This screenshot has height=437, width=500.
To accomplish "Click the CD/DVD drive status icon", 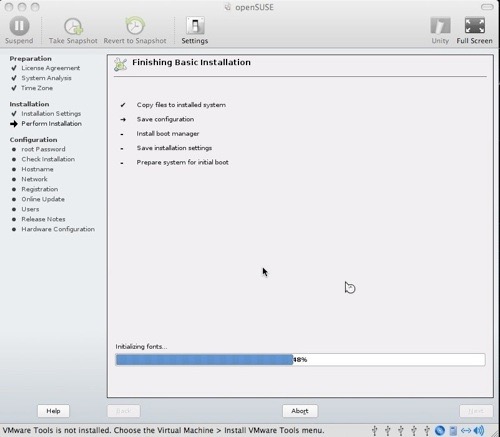I will [x=440, y=430].
